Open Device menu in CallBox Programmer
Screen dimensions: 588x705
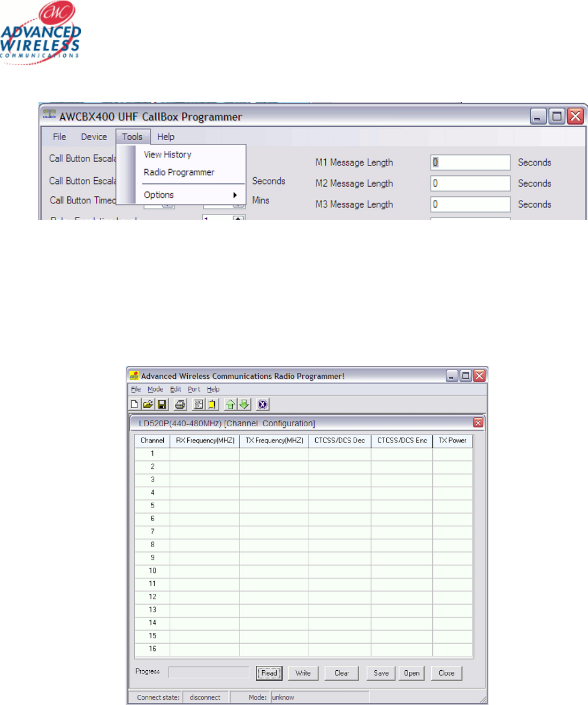94,137
